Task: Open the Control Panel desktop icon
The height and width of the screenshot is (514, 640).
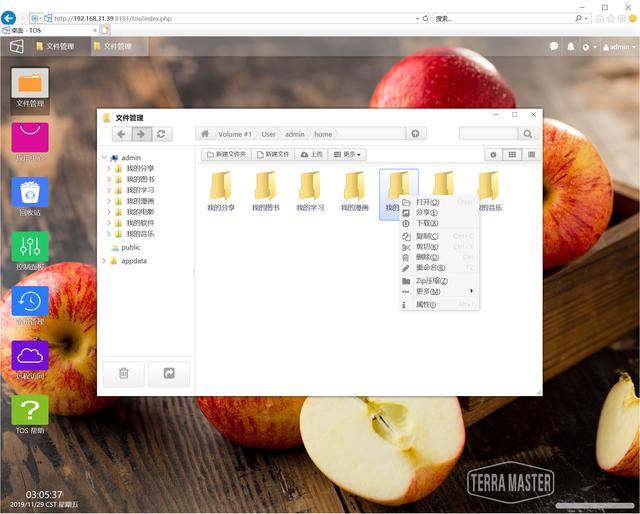Action: 30,248
